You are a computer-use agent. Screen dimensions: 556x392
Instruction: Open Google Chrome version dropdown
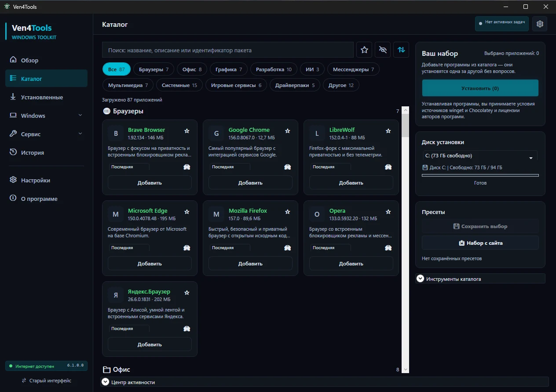pyautogui.click(x=230, y=167)
